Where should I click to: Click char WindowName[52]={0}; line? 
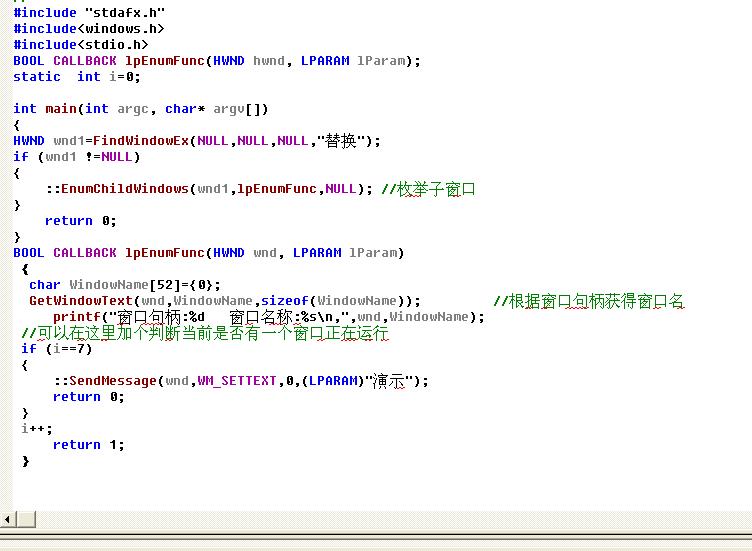(x=125, y=285)
